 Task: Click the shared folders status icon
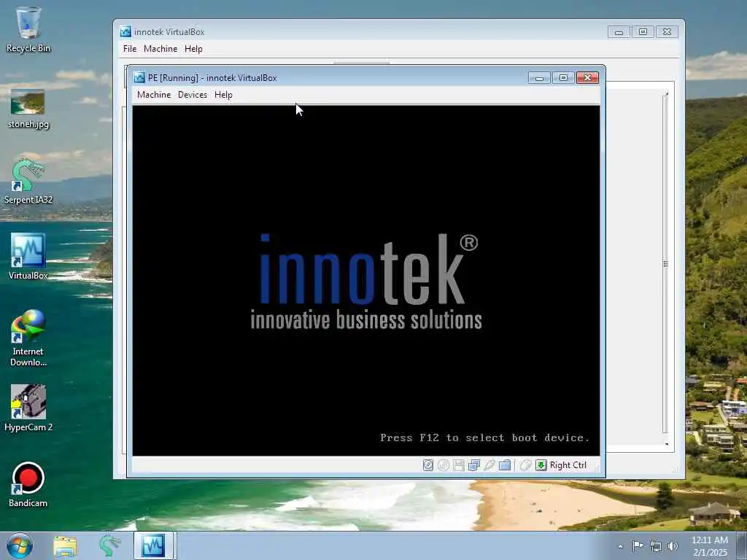(x=505, y=465)
